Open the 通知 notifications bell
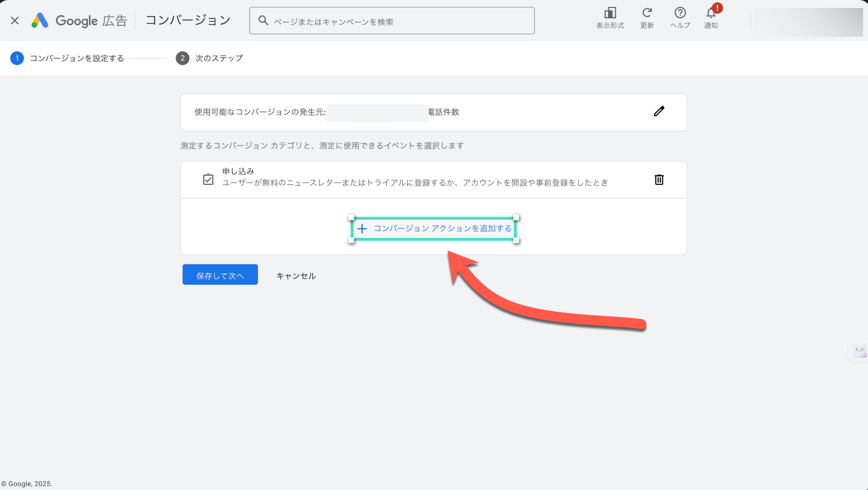This screenshot has height=490, width=868. pos(711,18)
